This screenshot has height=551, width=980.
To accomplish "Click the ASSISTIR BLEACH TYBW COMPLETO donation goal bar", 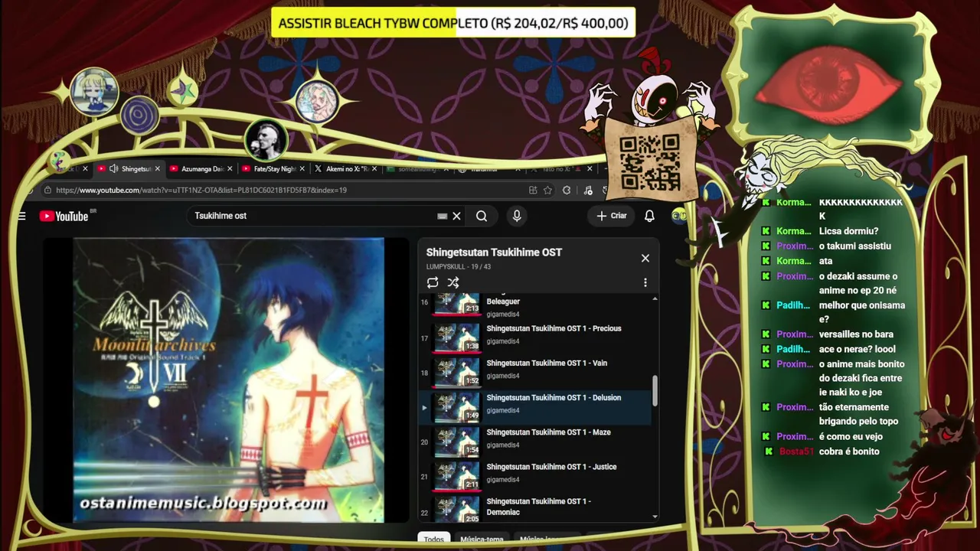I will click(x=453, y=23).
